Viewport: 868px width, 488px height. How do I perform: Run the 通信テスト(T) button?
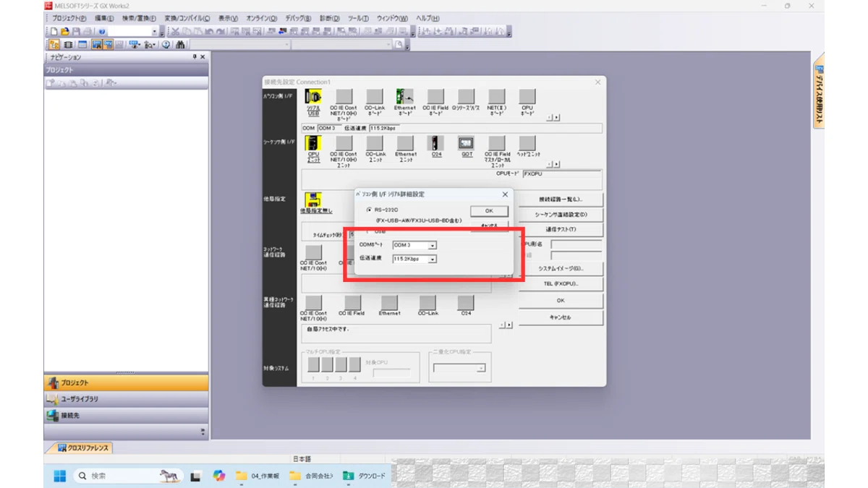561,230
